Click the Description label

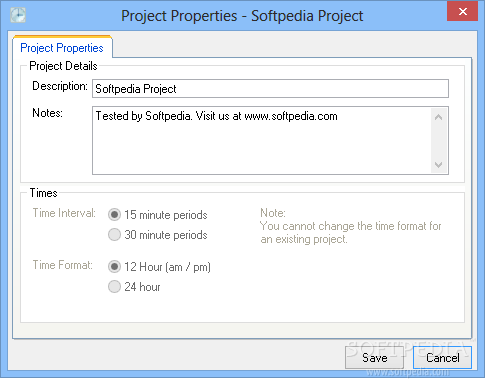pos(60,86)
